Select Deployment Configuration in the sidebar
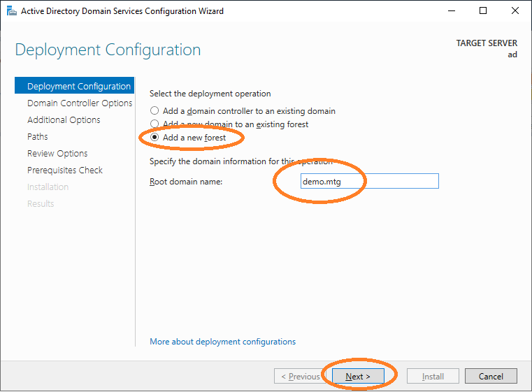The image size is (532, 392). pyautogui.click(x=78, y=87)
